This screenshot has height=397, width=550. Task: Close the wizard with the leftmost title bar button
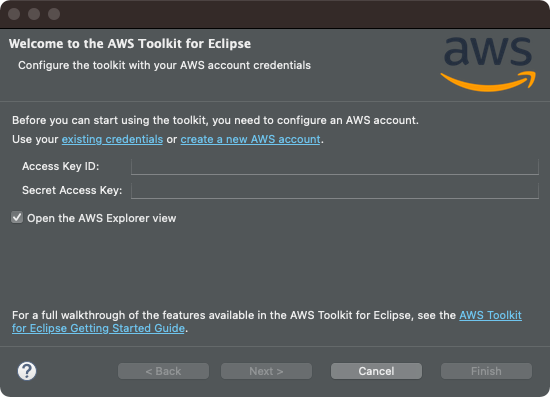(14, 14)
